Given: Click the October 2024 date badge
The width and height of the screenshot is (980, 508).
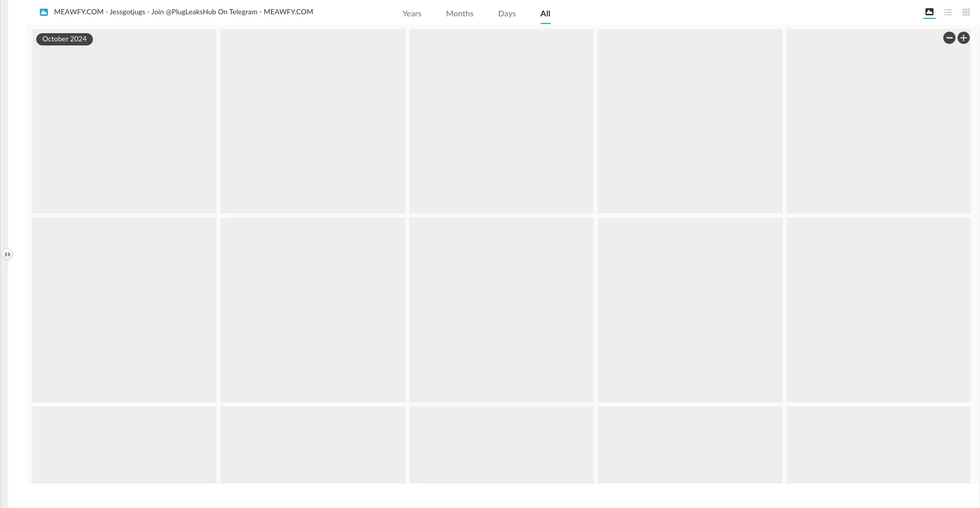Looking at the screenshot, I should click(64, 39).
